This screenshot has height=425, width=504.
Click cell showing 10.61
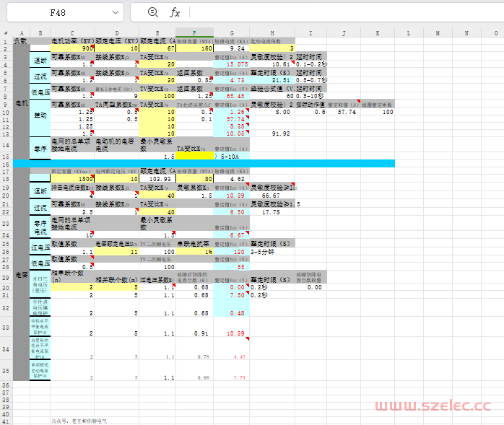click(x=272, y=64)
